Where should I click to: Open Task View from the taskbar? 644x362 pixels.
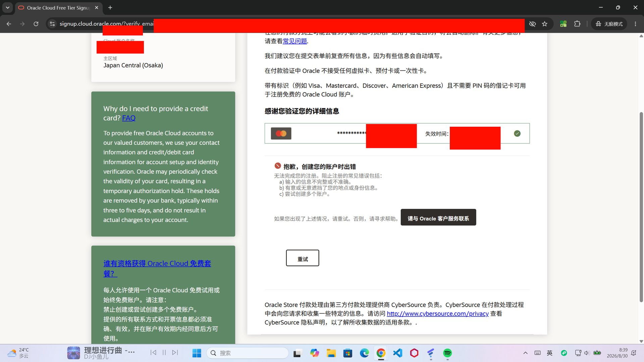[x=297, y=353]
